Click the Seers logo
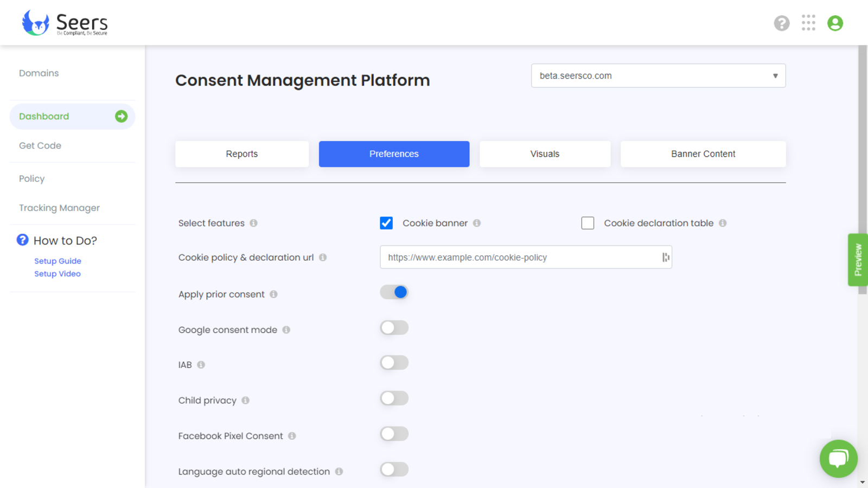868x488 pixels. coord(65,23)
